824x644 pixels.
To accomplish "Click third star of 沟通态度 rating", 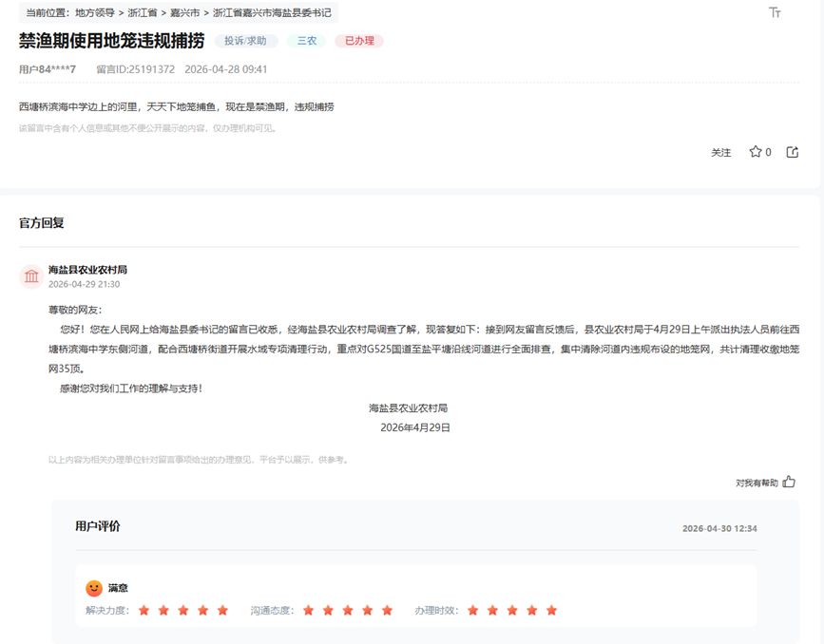I will point(347,610).
